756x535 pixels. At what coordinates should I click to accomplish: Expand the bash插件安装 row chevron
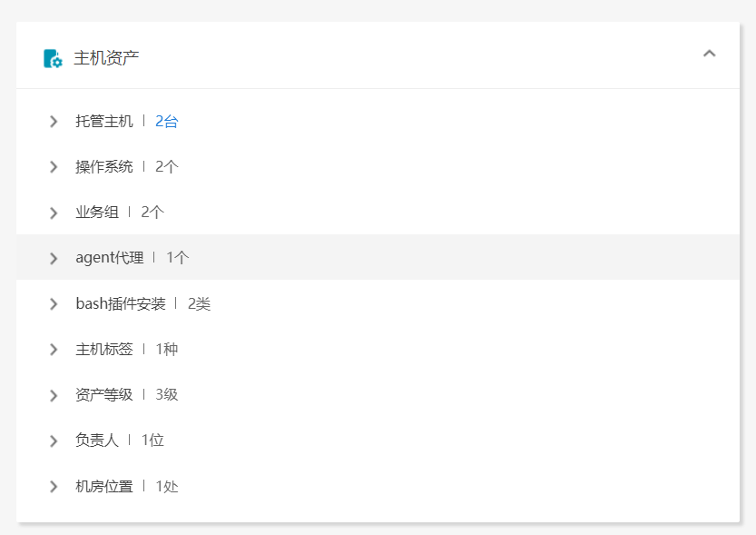(x=54, y=304)
